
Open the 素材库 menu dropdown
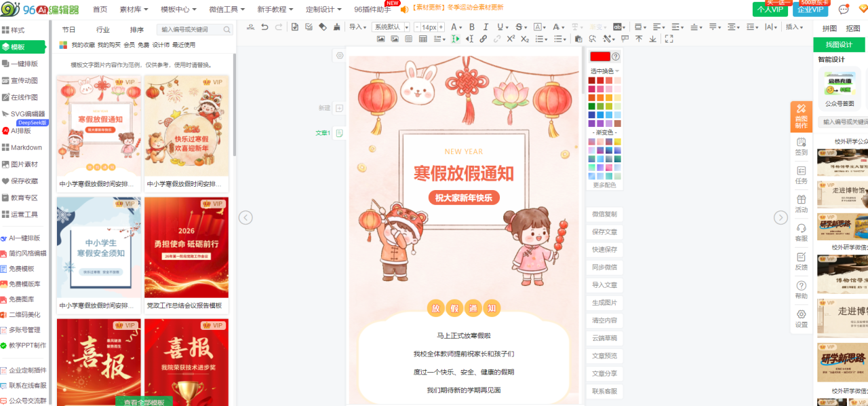(134, 10)
